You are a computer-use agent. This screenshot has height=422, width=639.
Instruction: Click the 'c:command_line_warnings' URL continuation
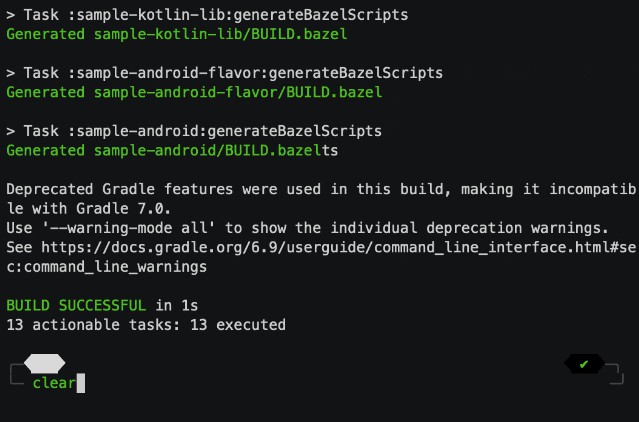[106, 267]
